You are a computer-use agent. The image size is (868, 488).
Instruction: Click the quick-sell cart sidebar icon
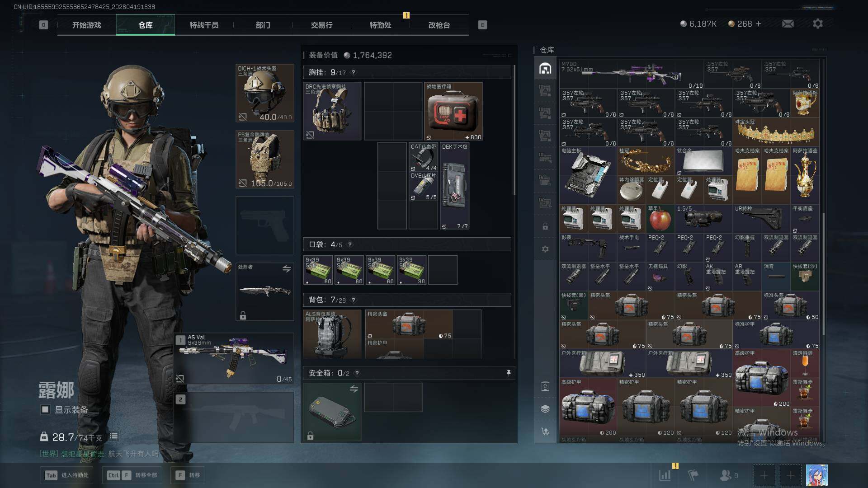545,432
